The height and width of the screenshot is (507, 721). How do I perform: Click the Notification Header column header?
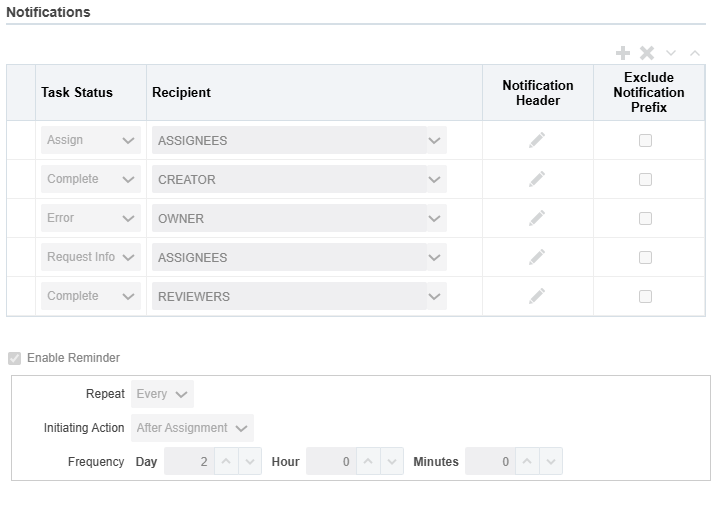pyautogui.click(x=538, y=92)
